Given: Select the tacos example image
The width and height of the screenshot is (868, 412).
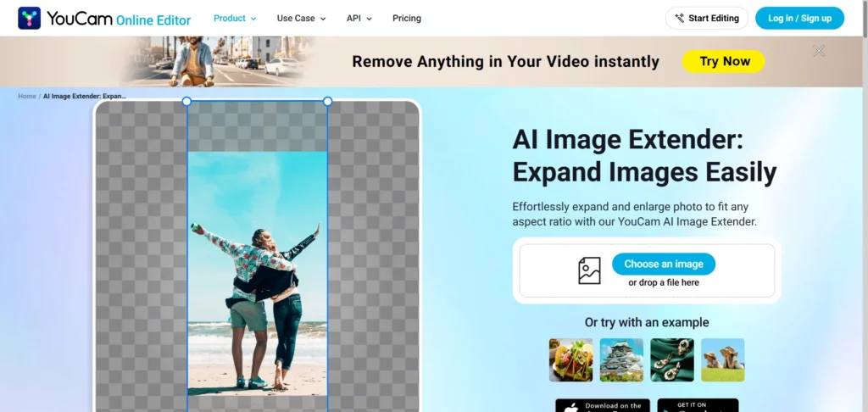Looking at the screenshot, I should click(570, 360).
